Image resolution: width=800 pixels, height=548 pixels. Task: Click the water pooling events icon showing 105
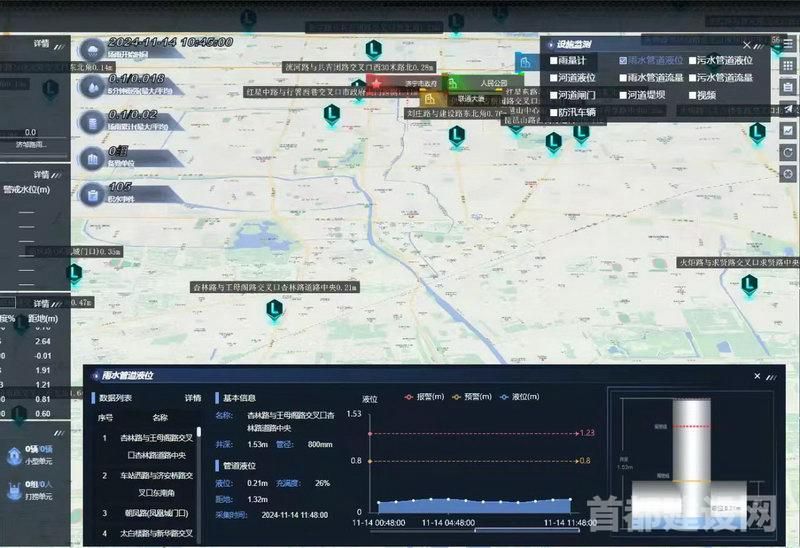click(x=91, y=194)
